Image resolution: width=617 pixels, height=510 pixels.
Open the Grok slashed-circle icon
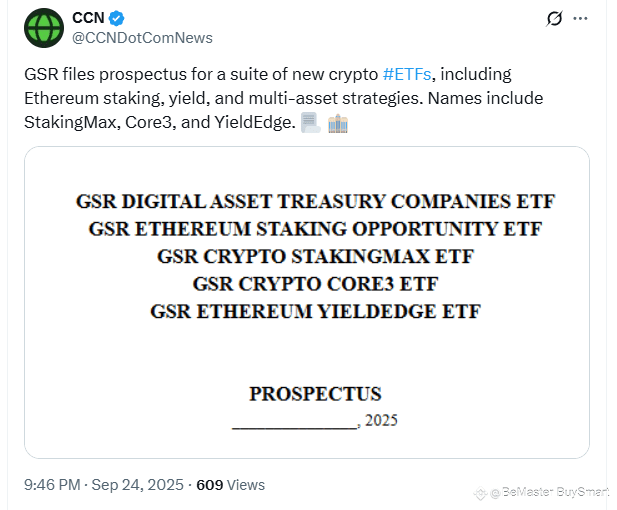[x=554, y=18]
